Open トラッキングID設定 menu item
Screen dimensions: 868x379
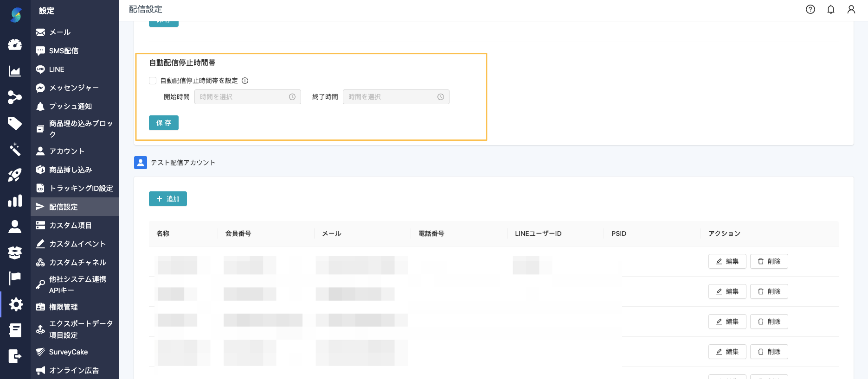(x=75, y=188)
